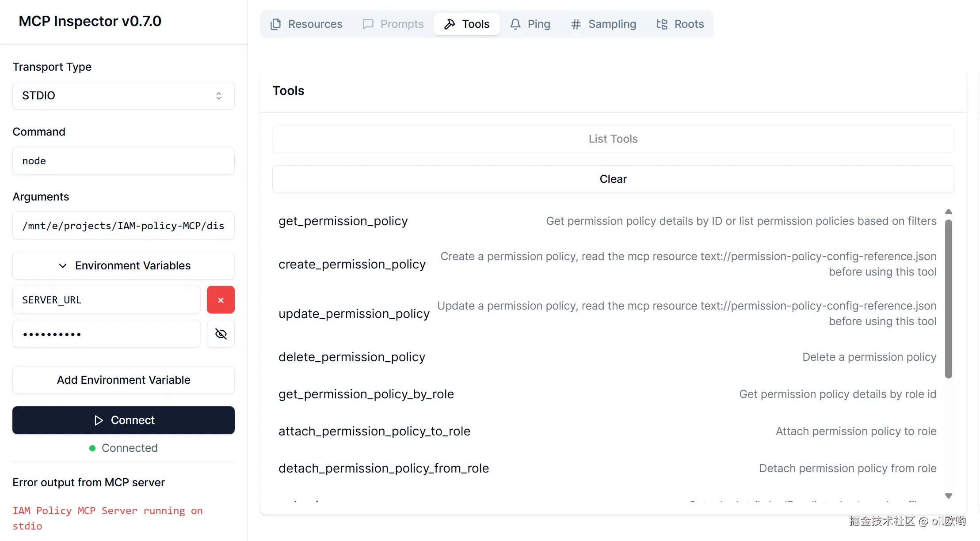Image resolution: width=980 pixels, height=541 pixels.
Task: Click the Command input field
Action: tap(123, 161)
